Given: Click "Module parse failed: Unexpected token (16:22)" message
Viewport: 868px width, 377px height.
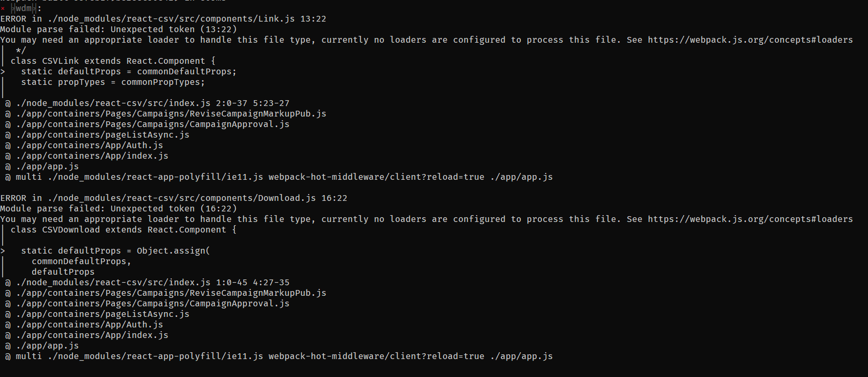Looking at the screenshot, I should click(x=119, y=209).
